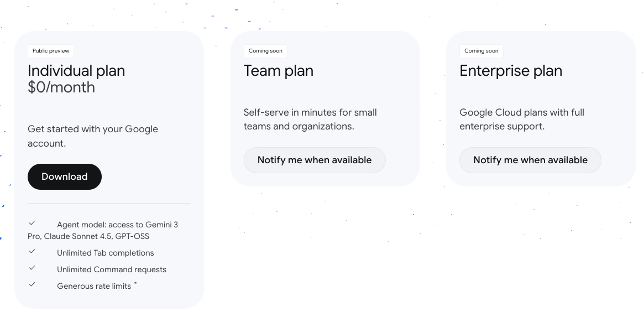
Task: Select the Team plan heading
Action: (x=279, y=71)
